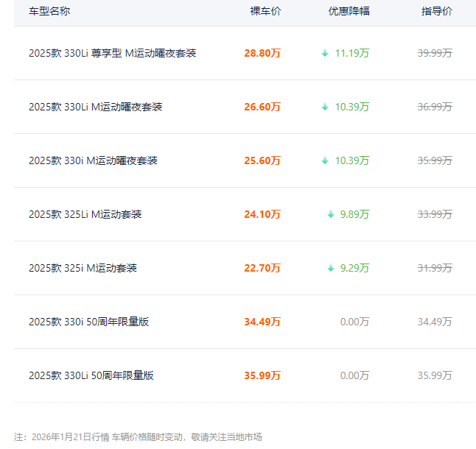
Task: Click discount arrow in 330i M运动曜夜套装 row
Action: 325,160
